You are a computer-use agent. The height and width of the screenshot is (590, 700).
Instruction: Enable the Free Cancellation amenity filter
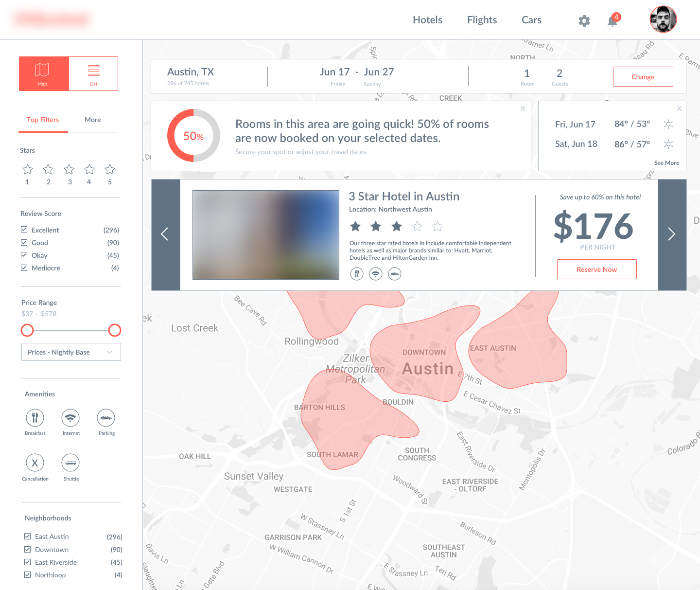click(35, 463)
